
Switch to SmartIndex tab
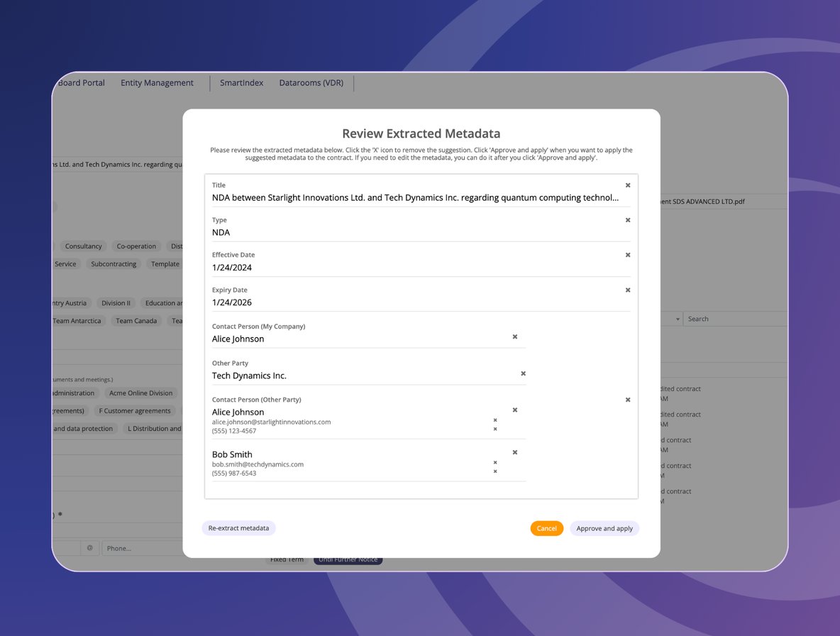(241, 83)
